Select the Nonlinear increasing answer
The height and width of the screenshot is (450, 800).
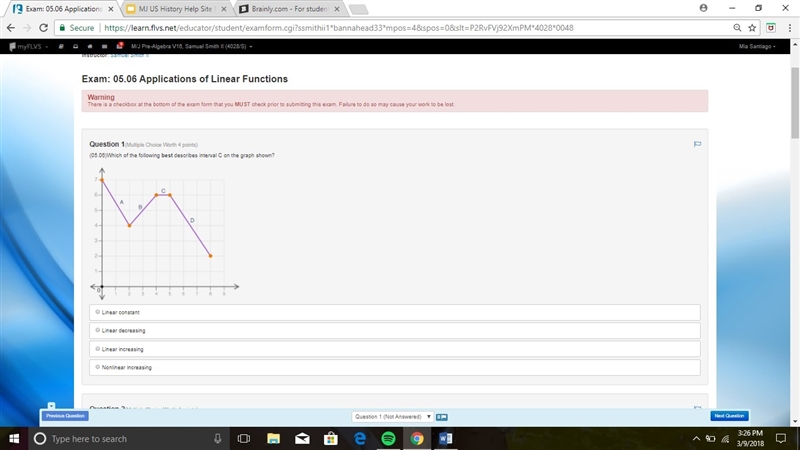tap(395, 367)
